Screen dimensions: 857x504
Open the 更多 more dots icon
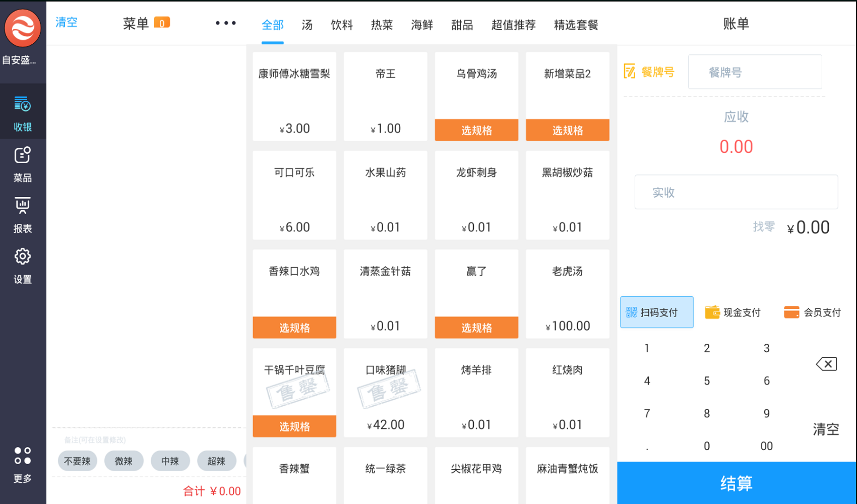[23, 465]
